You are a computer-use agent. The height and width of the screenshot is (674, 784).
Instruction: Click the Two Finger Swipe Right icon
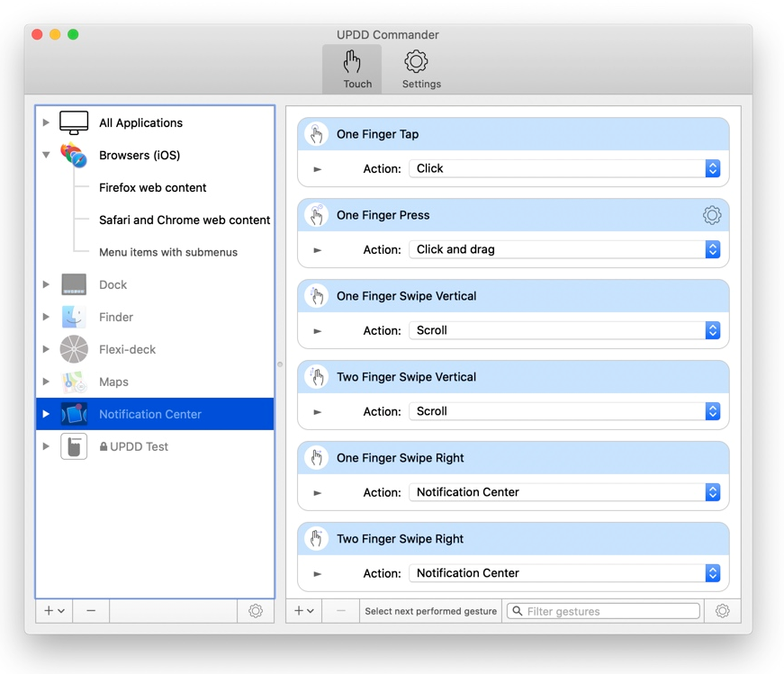coord(317,539)
